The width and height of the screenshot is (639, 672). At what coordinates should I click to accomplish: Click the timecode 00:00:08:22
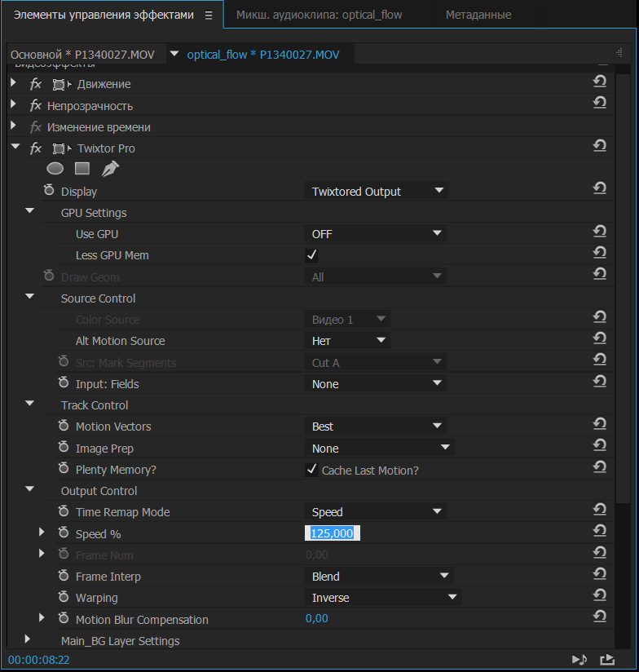[39, 660]
